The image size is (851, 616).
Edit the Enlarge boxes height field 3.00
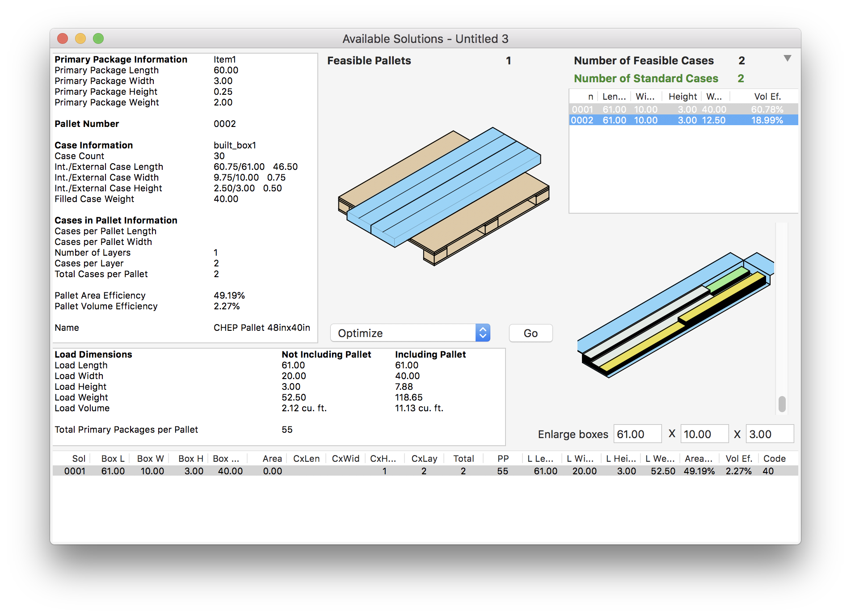770,434
